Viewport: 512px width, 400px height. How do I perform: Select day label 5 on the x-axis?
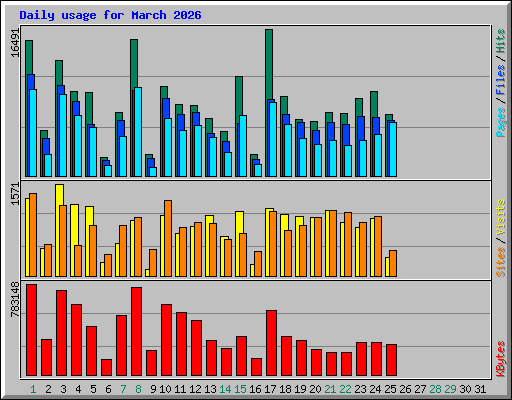93,389
